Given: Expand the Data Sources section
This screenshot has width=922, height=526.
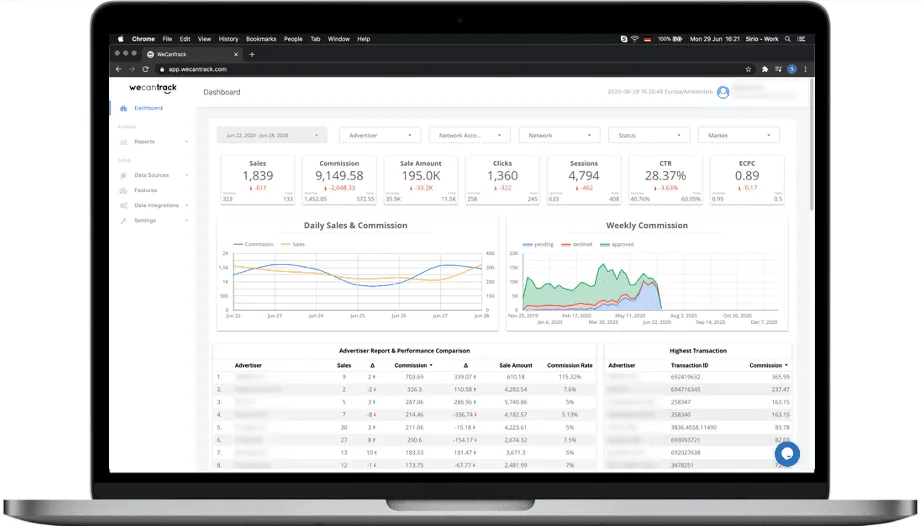Looking at the screenshot, I should pyautogui.click(x=186, y=175).
